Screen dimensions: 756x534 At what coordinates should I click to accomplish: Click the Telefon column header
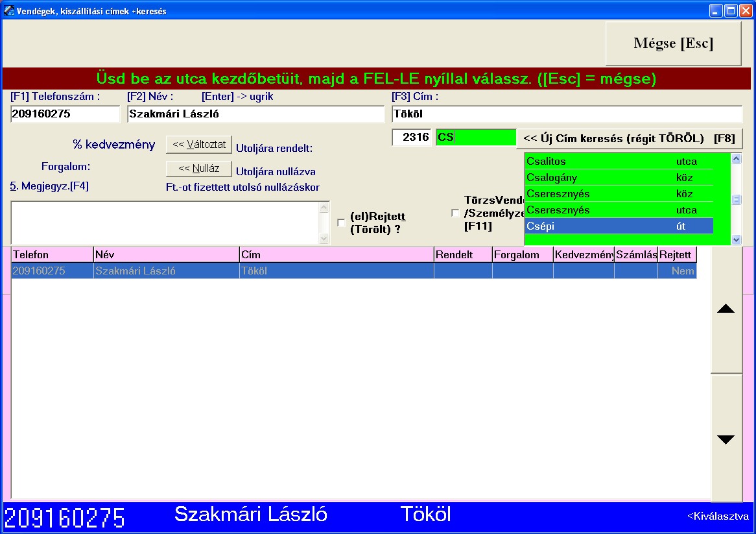click(x=52, y=255)
